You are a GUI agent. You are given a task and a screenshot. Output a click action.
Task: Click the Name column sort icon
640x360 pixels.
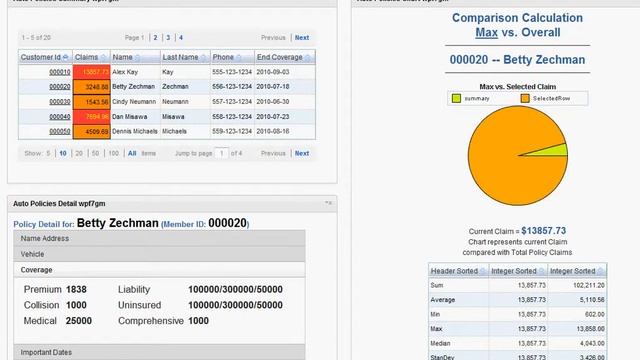click(138, 58)
